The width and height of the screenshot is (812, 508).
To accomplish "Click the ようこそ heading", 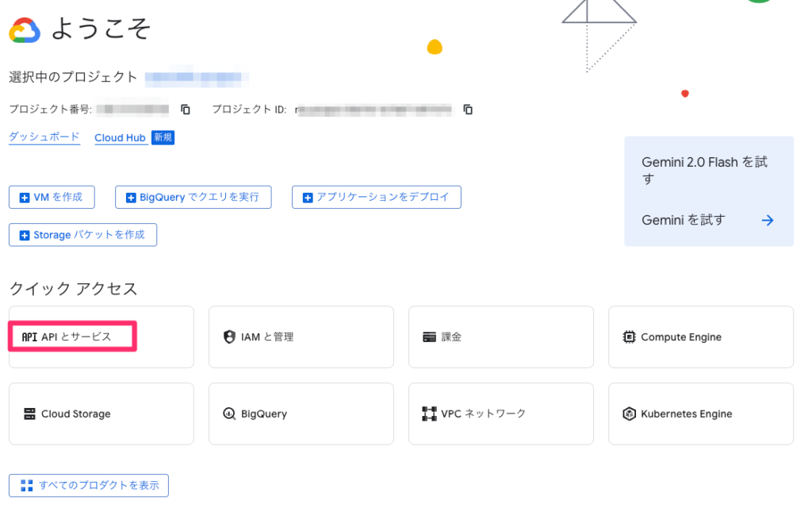I will pyautogui.click(x=101, y=28).
